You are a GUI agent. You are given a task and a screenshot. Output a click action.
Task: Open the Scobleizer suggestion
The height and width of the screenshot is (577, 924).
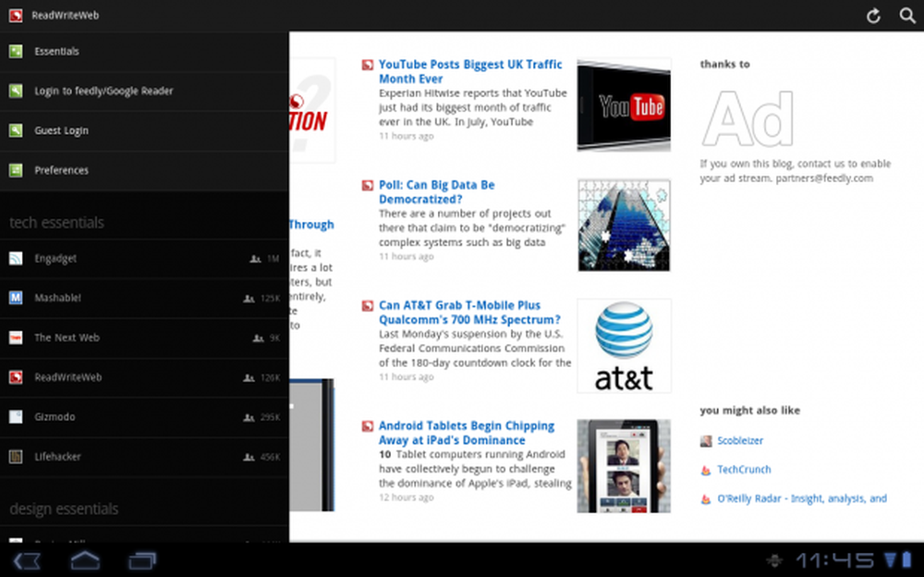740,441
